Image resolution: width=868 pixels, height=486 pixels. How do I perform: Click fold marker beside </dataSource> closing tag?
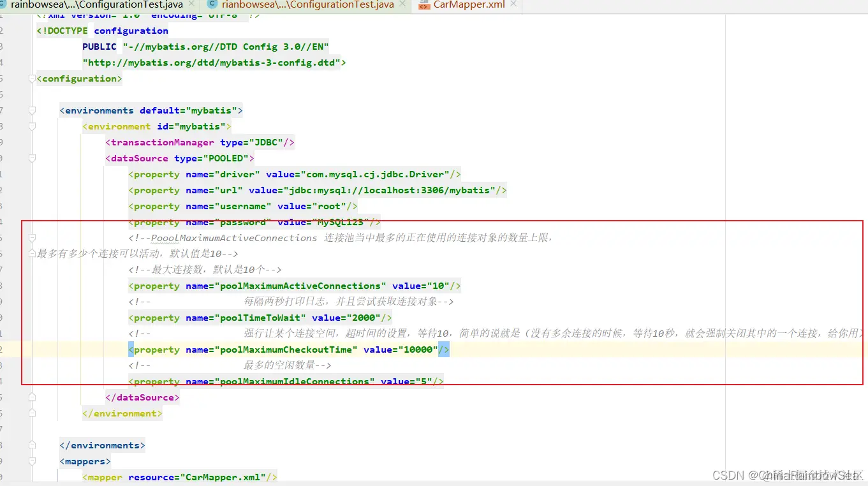[x=32, y=397]
